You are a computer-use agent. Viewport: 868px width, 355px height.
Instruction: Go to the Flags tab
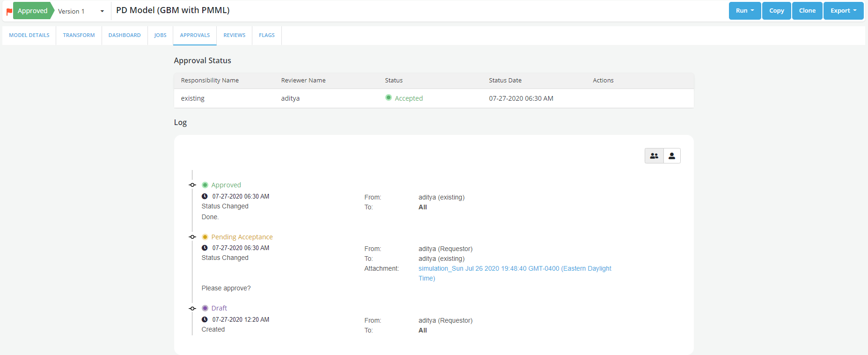(x=266, y=35)
